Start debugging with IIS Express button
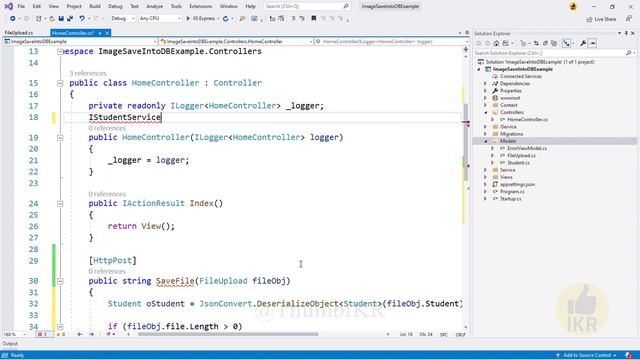Viewport: 640px width, 360px height. pyautogui.click(x=201, y=19)
